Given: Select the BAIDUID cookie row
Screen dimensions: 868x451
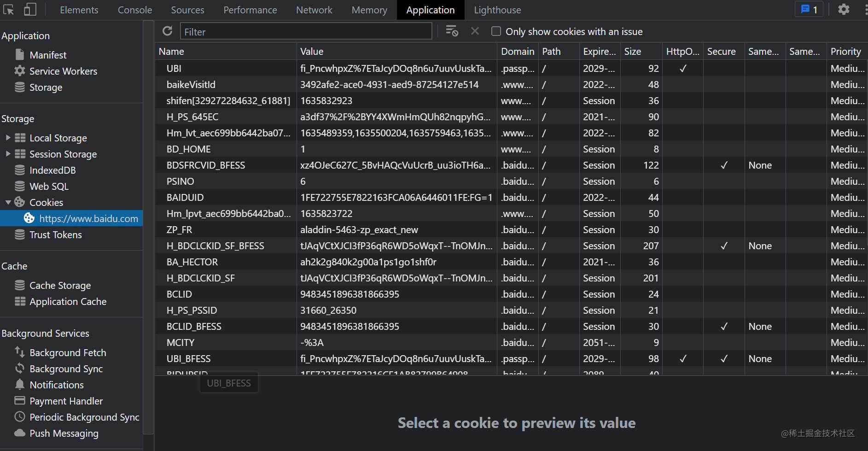Looking at the screenshot, I should pyautogui.click(x=185, y=198).
